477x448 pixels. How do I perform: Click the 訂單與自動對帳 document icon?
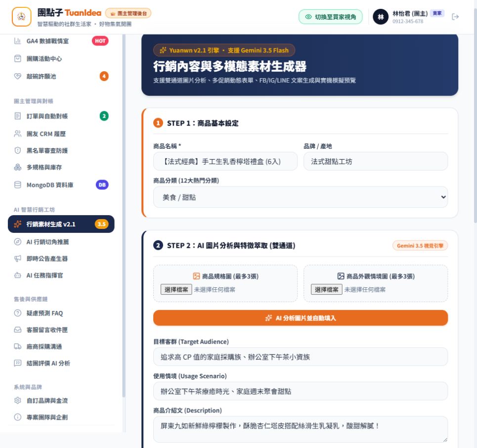pos(18,116)
